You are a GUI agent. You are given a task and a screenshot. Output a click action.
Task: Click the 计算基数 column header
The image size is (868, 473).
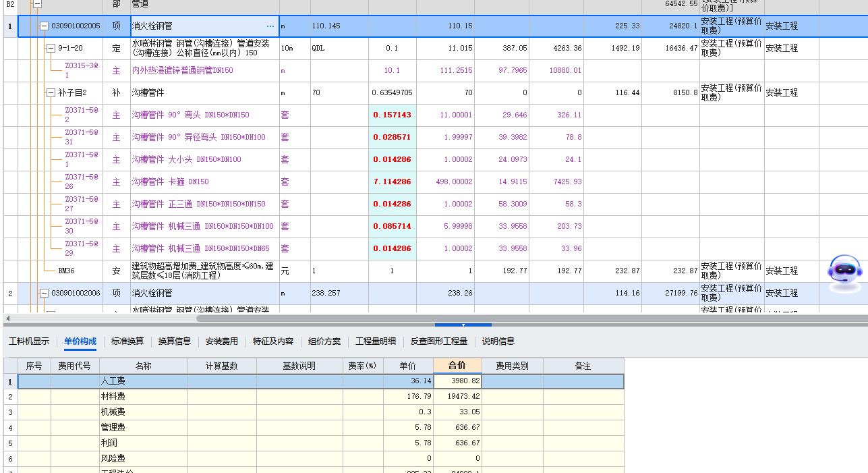(222, 366)
